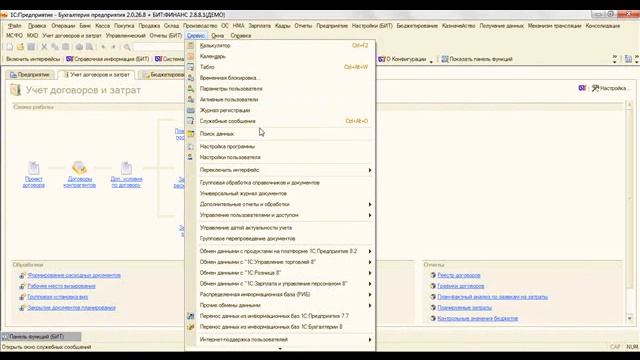
Task: Expand Интернет-поддержка пользователей submenu
Action: click(x=280, y=339)
